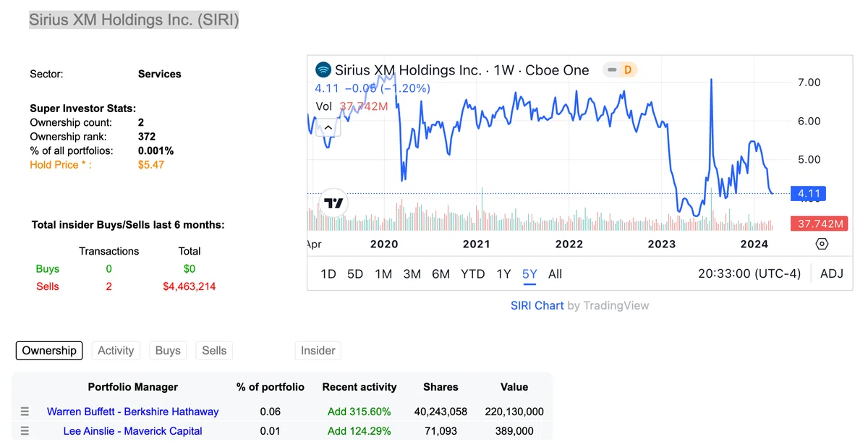This screenshot has width=868, height=447.
Task: Click the hamburger icon beside Warren Buffett row
Action: [x=25, y=412]
